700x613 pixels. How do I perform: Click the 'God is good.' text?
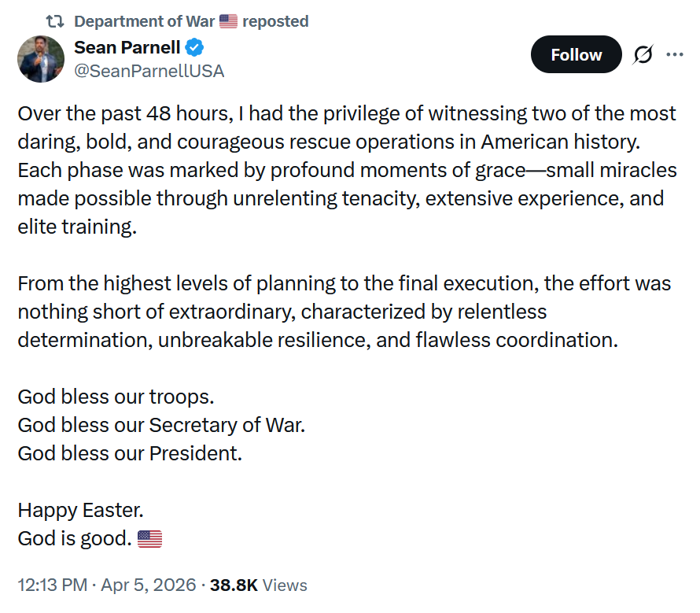coord(74,538)
